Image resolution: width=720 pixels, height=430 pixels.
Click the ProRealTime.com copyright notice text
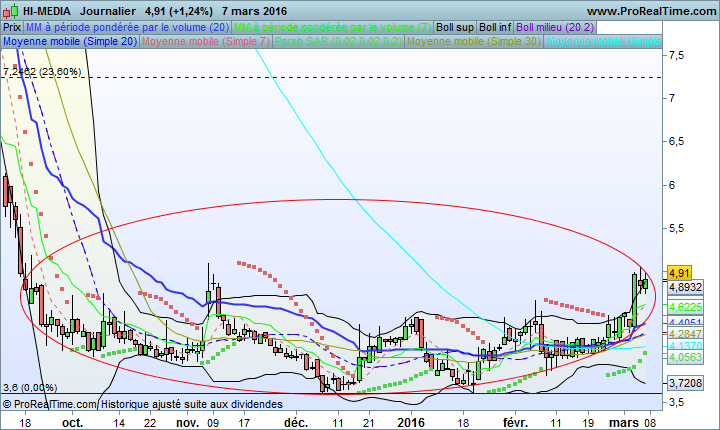tap(143, 404)
